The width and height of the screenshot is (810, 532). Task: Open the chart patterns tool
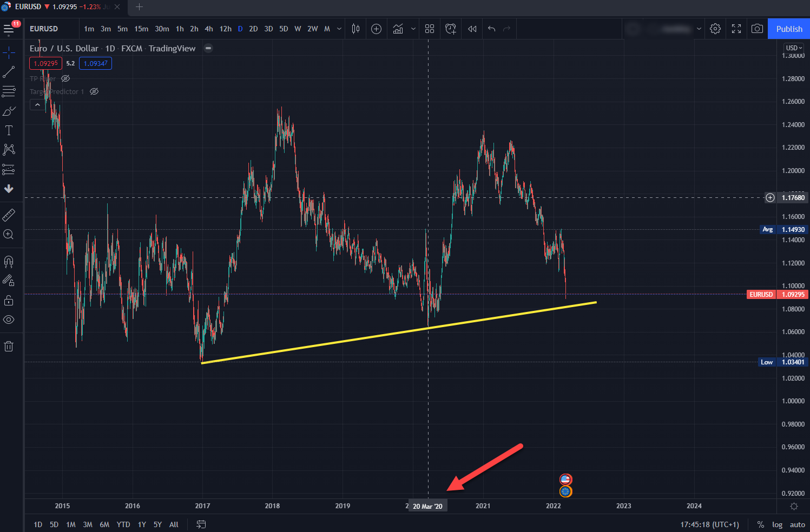click(9, 150)
